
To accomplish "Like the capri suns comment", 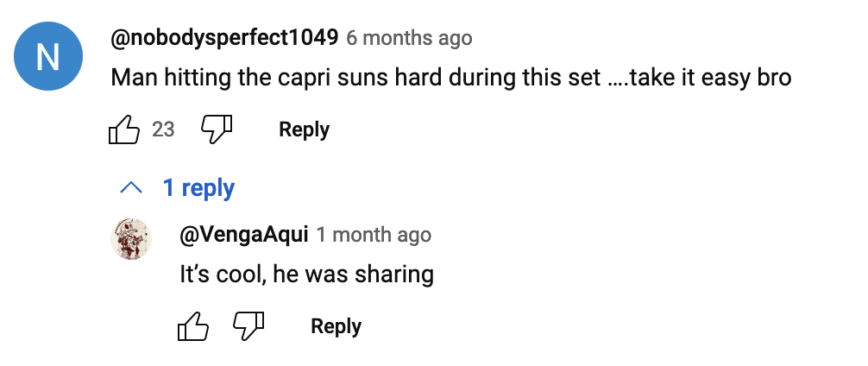I will pos(124,130).
